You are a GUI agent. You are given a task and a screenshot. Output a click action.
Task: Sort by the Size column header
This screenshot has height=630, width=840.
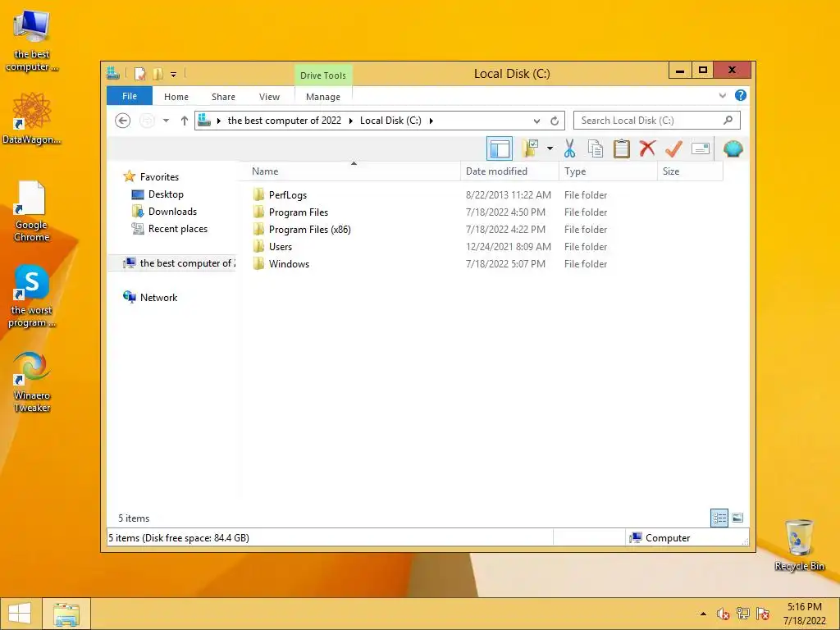click(690, 171)
